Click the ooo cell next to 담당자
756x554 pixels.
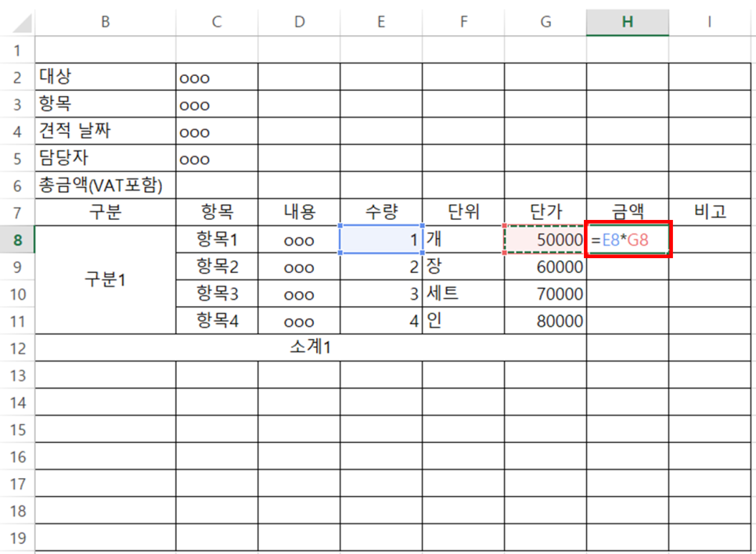(x=217, y=157)
